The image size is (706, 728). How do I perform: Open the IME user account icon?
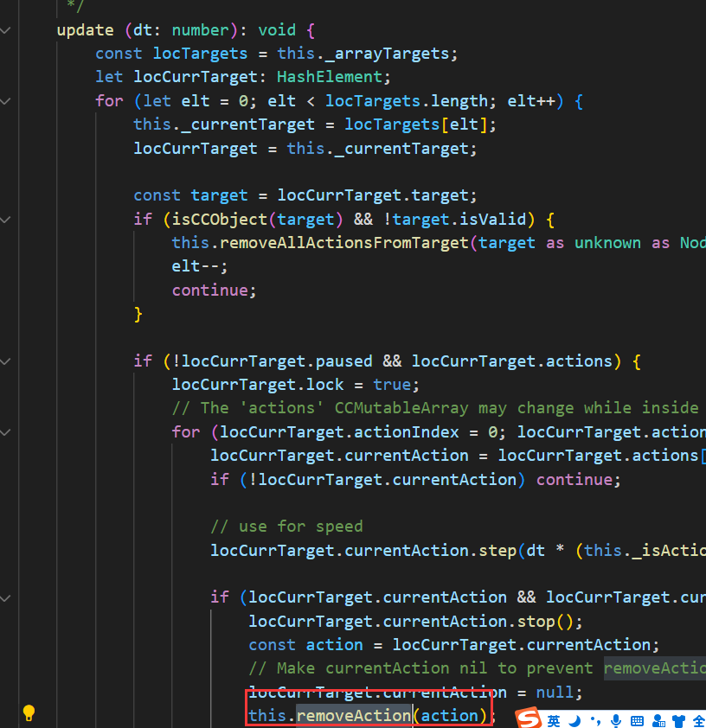(x=659, y=721)
